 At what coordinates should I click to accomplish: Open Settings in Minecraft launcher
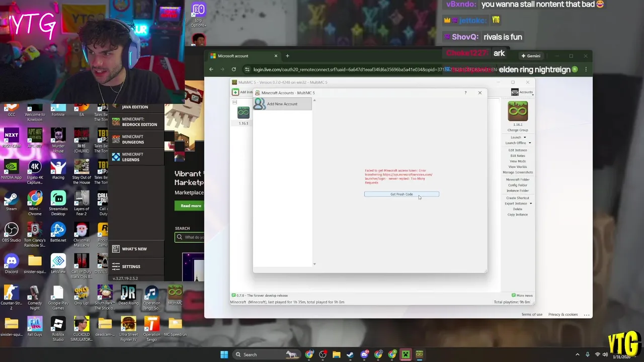pyautogui.click(x=135, y=266)
